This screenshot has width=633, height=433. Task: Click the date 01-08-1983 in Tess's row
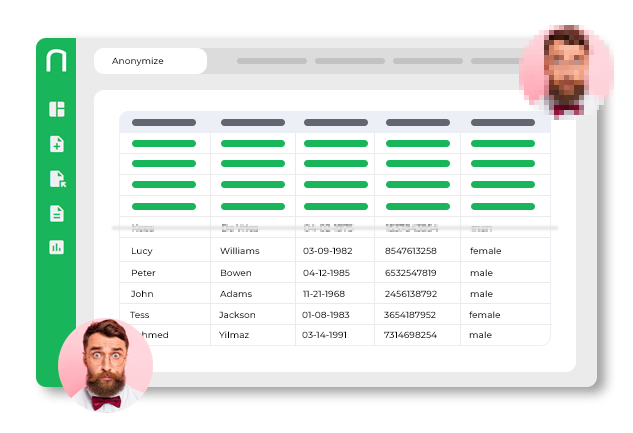[326, 315]
